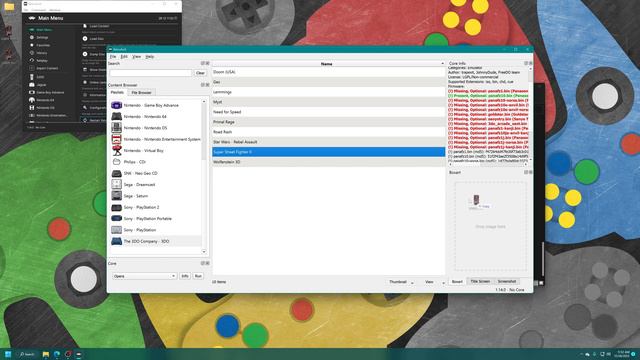
Task: Open Nintendo 64 in main window sidebar
Action: click(45, 100)
